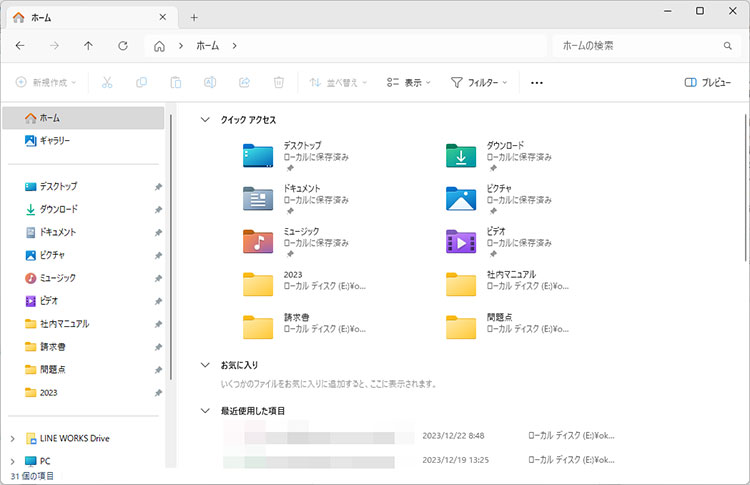Collapse the クイック アクセス section

pos(206,119)
